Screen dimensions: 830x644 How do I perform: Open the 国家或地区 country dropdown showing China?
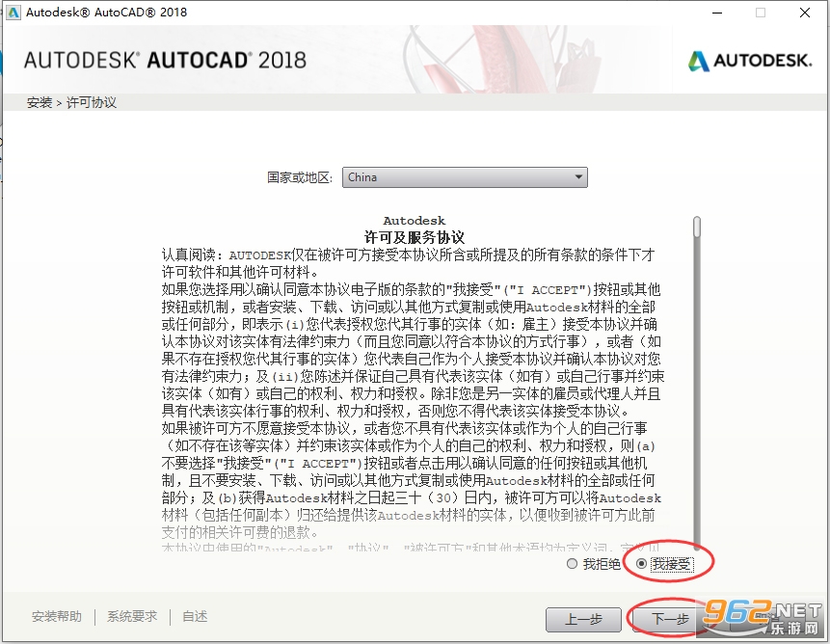465,177
